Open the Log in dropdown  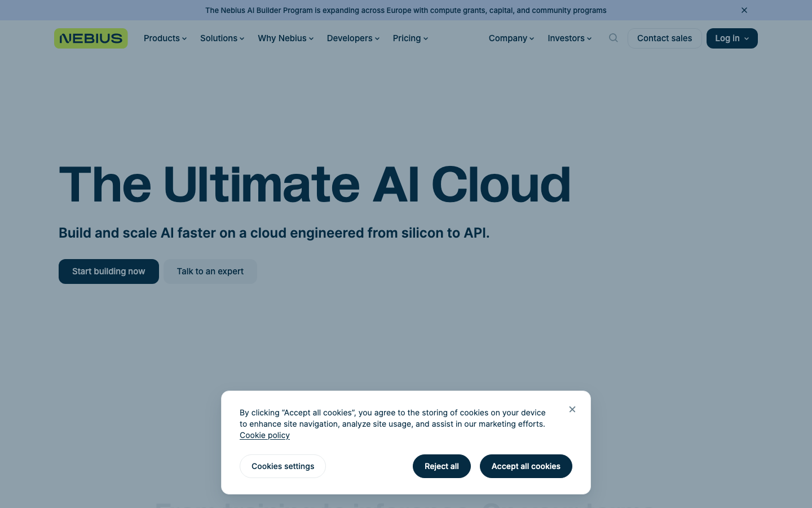(732, 38)
